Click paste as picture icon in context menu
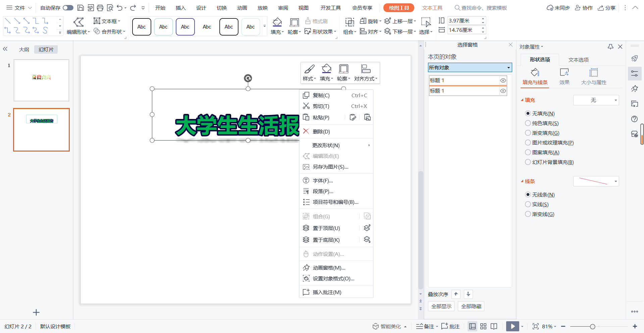Viewport: 644px width, 333px height. (367, 117)
